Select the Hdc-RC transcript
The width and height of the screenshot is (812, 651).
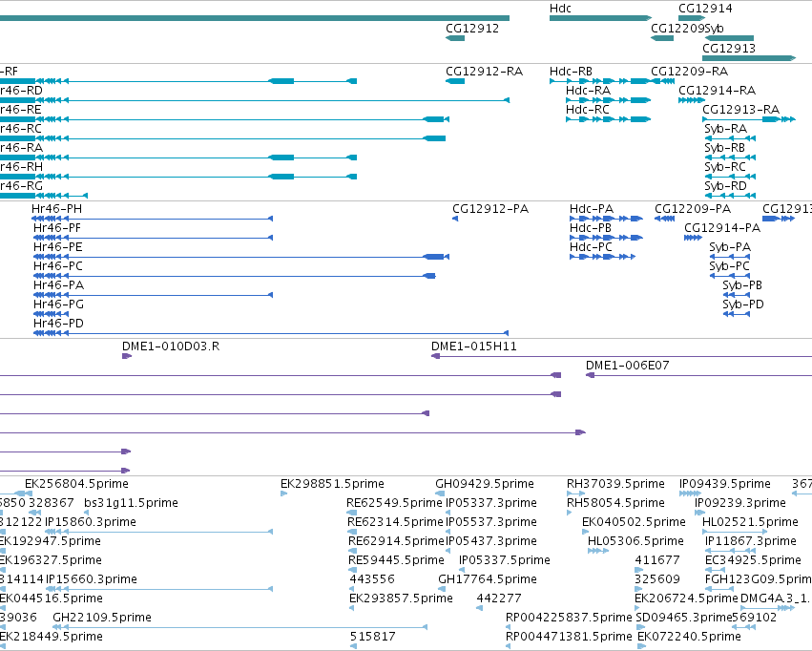[608, 119]
